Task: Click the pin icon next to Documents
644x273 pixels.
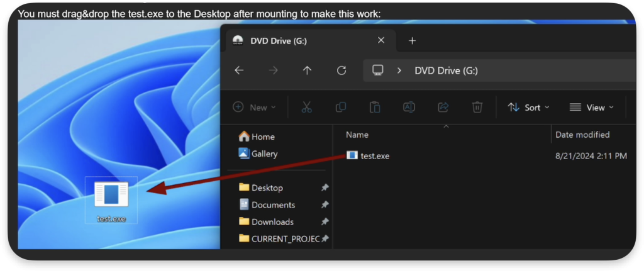Action: point(325,204)
